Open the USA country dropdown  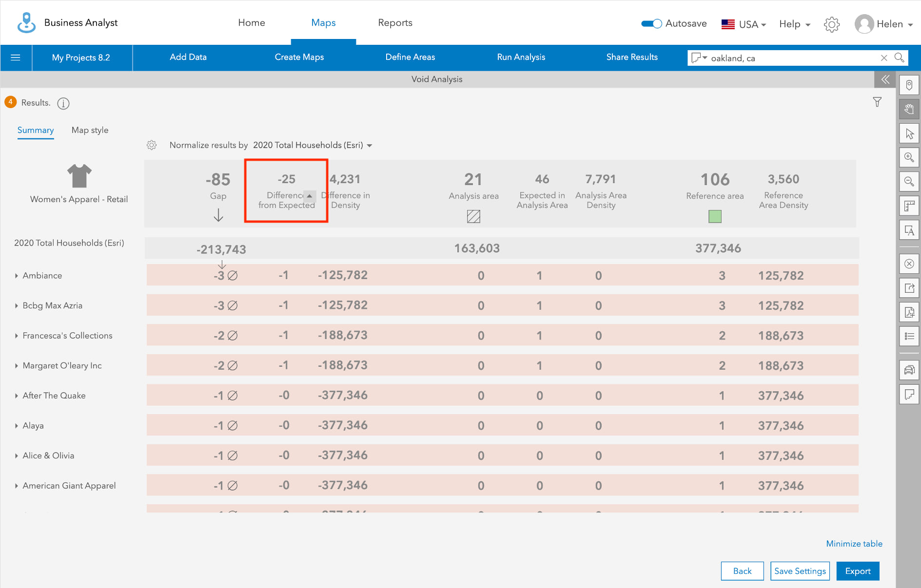(x=744, y=24)
